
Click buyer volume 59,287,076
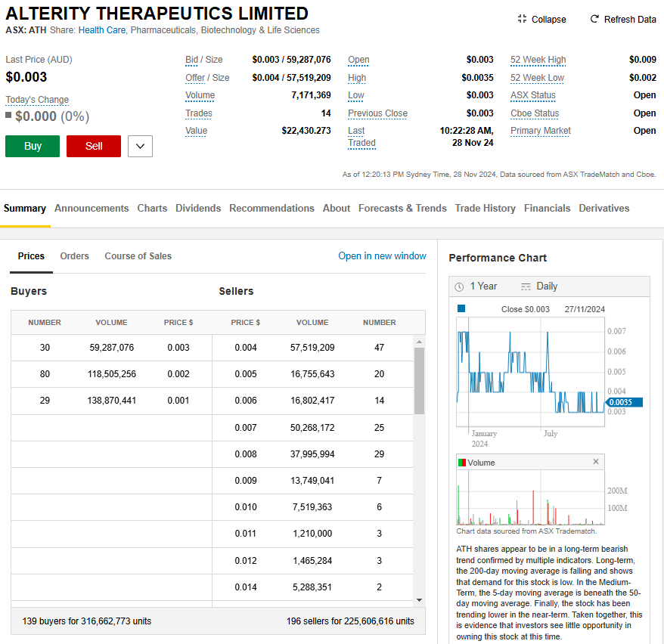pos(111,348)
